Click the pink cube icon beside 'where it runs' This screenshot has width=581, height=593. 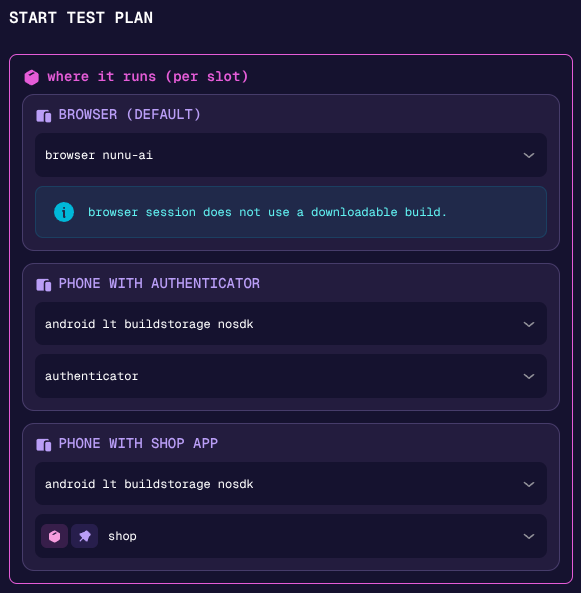point(32,77)
